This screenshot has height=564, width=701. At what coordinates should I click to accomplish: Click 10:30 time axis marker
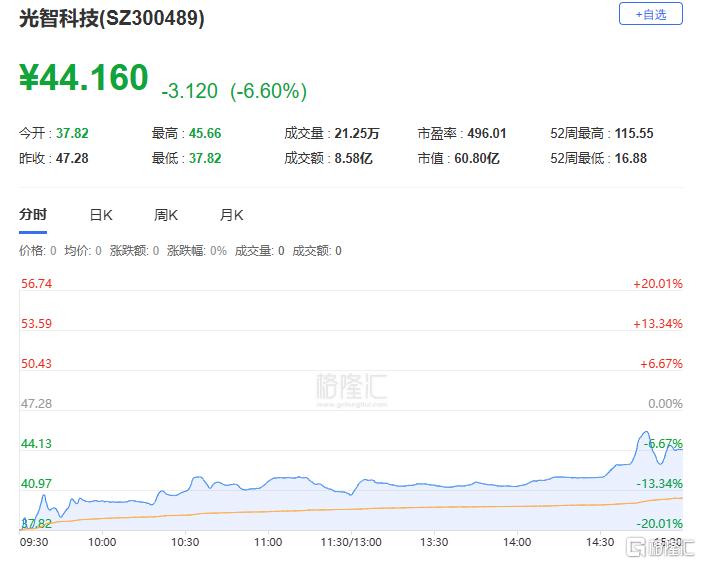185,542
